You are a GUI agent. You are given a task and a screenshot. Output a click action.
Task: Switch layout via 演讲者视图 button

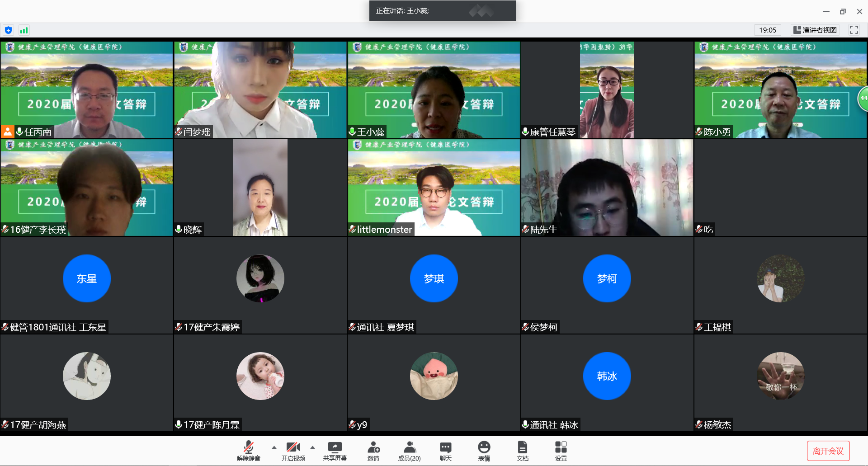tap(815, 30)
